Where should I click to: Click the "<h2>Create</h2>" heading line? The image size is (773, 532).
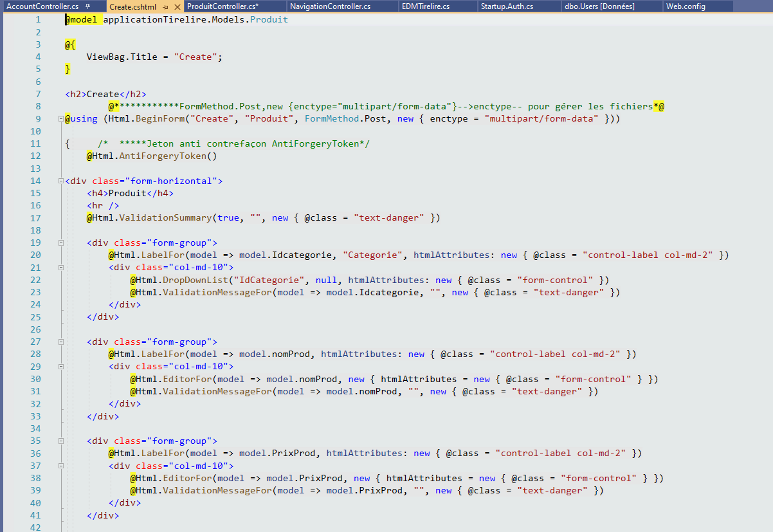point(105,94)
